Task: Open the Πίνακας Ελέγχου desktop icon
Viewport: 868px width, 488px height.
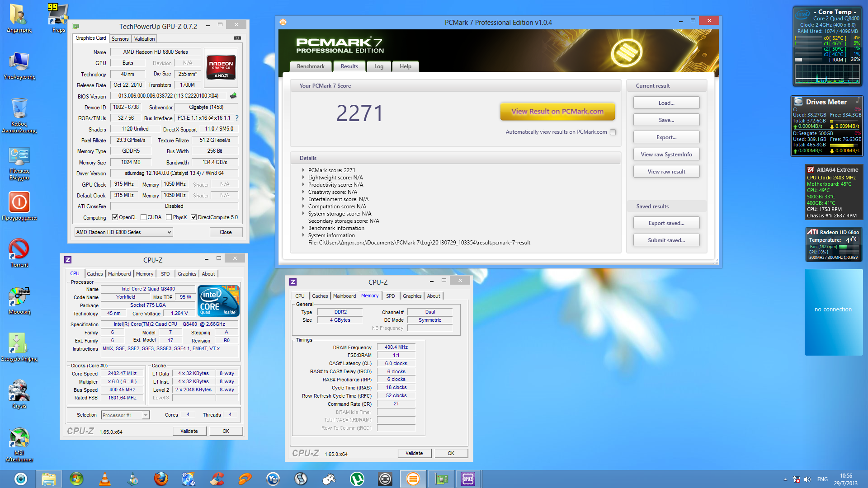Action: [19, 164]
